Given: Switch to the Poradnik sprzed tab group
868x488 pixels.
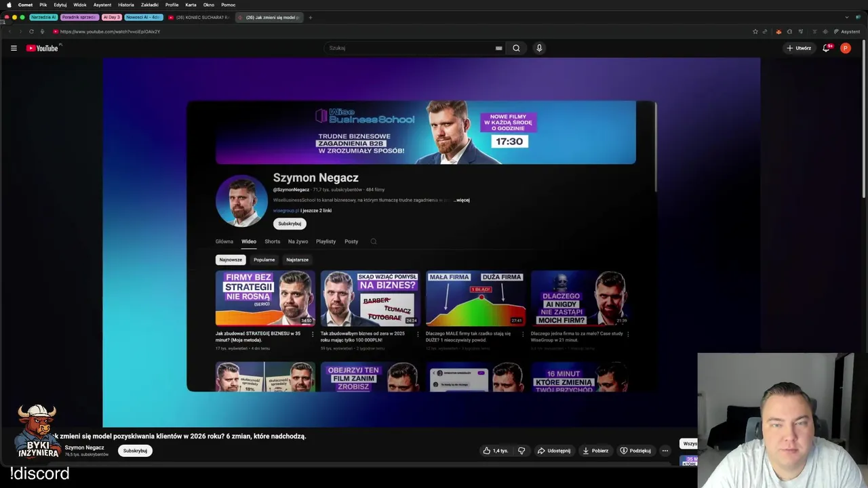Looking at the screenshot, I should [x=79, y=17].
